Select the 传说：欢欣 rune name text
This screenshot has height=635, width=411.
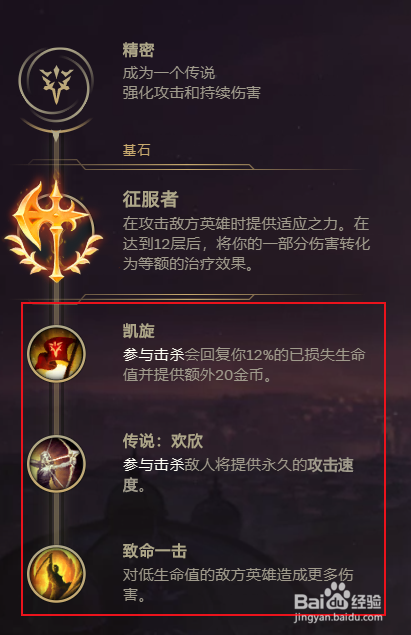click(163, 441)
